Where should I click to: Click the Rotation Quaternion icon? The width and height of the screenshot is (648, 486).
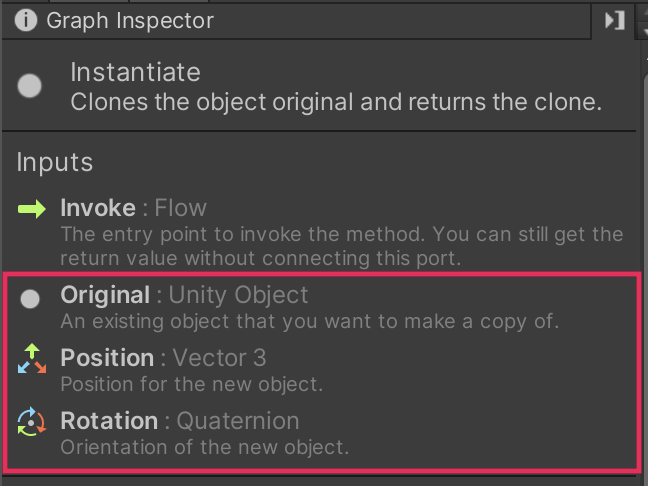pyautogui.click(x=32, y=422)
